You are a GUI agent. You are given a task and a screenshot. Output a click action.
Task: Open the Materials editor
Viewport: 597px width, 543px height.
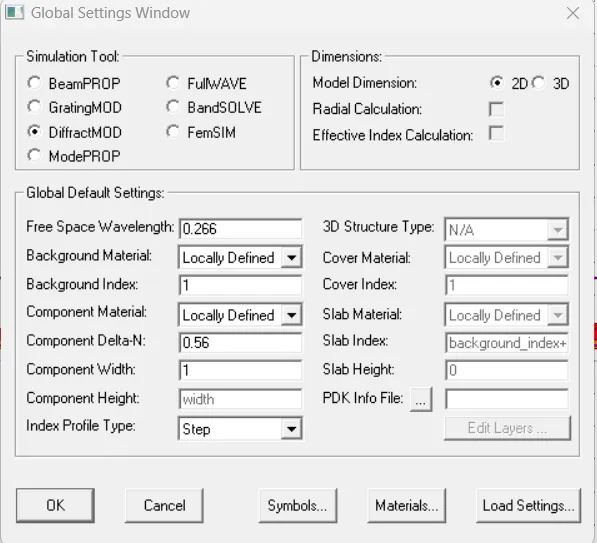(406, 506)
